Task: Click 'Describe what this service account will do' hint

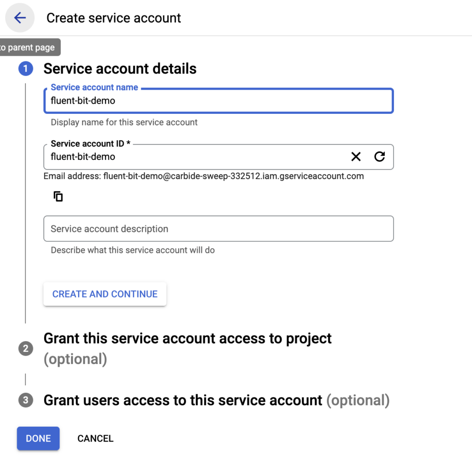Action: click(x=132, y=250)
